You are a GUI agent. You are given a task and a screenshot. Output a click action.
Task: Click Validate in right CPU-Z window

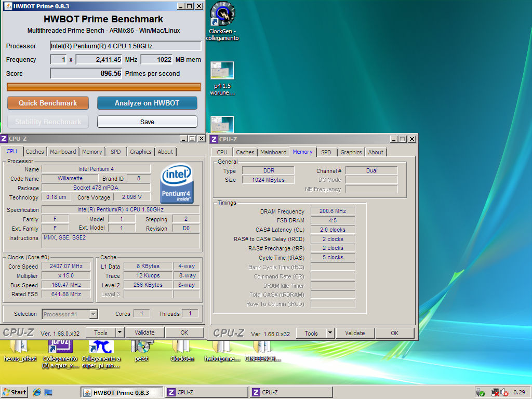tap(355, 333)
